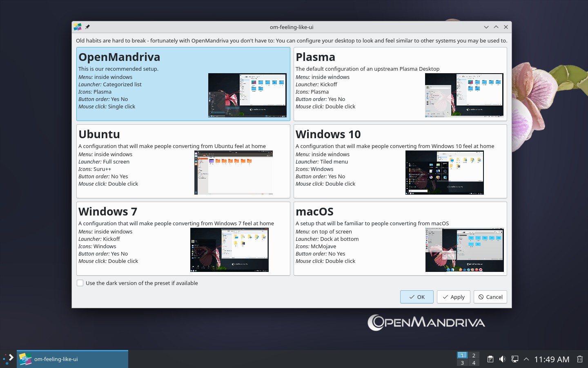Click the volume speaker tray icon
This screenshot has height=368, width=588.
pos(502,359)
